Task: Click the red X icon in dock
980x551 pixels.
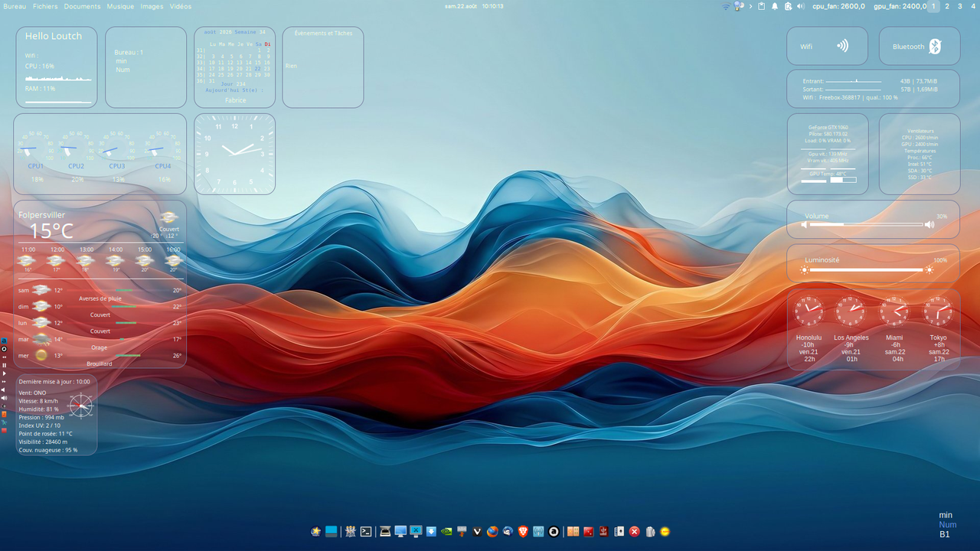Action: (x=634, y=532)
